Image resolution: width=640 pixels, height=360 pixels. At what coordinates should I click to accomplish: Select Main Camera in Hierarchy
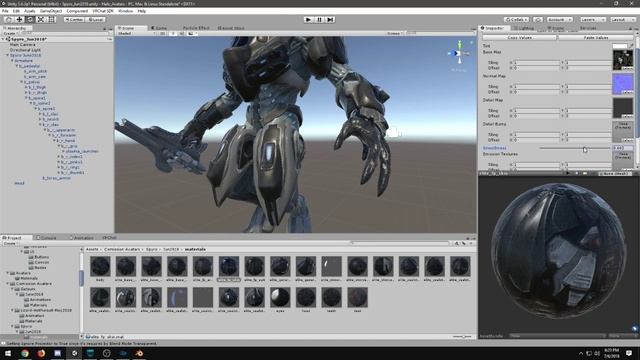22,44
